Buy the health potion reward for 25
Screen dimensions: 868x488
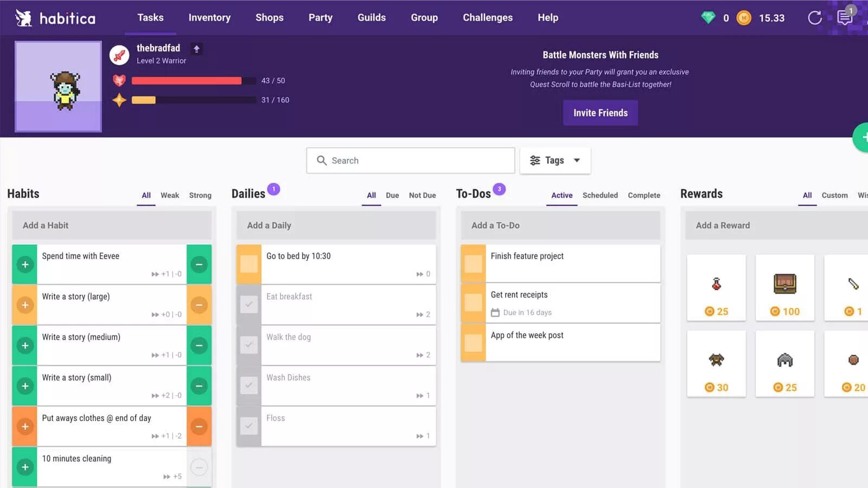[716, 288]
